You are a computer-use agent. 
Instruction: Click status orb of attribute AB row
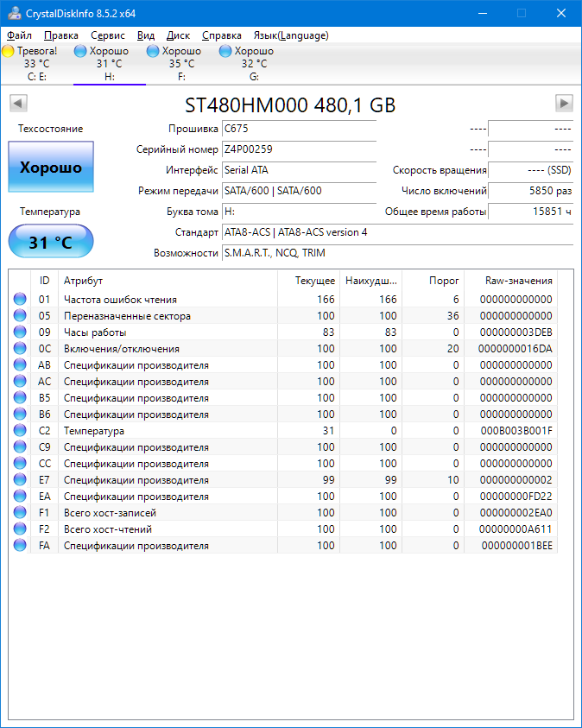tap(20, 365)
